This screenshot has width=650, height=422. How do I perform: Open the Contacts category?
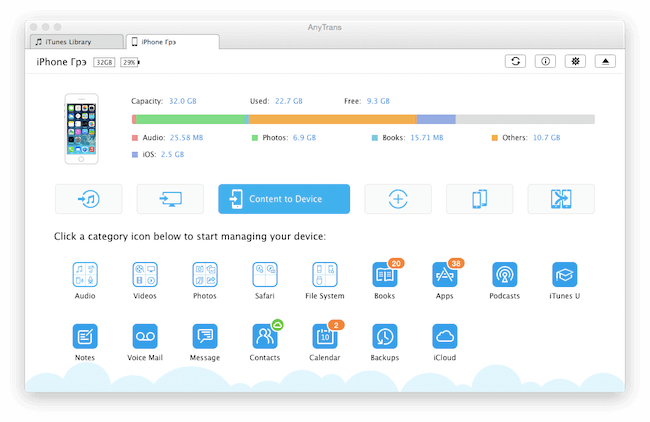tap(264, 336)
